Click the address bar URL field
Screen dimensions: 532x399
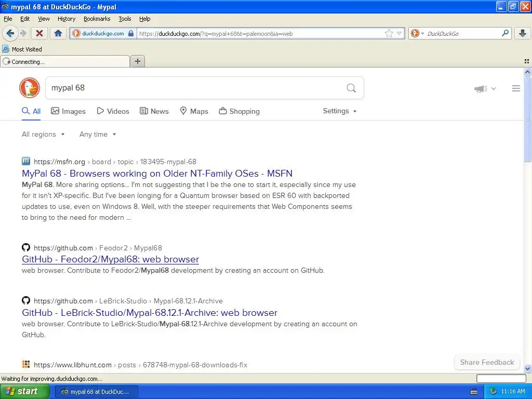pos(260,34)
